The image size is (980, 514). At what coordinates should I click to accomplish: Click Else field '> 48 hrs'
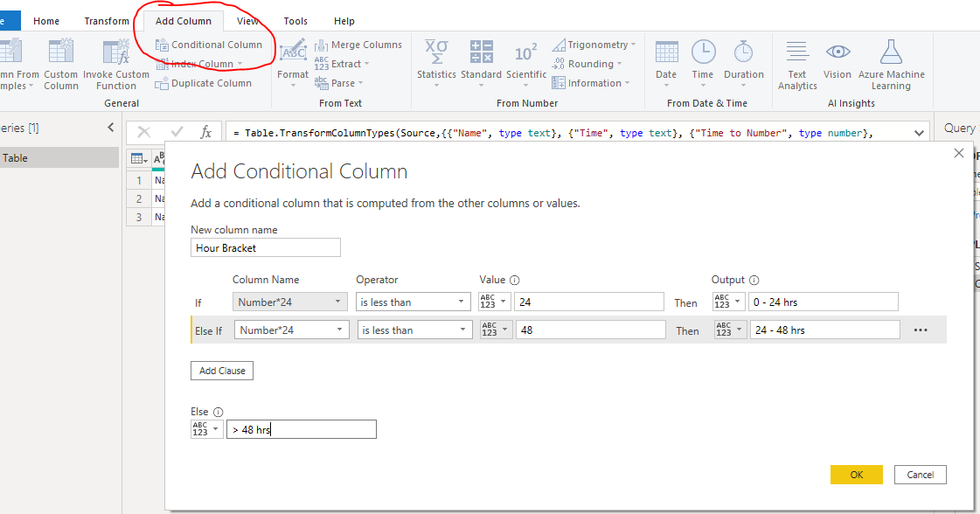pos(302,429)
